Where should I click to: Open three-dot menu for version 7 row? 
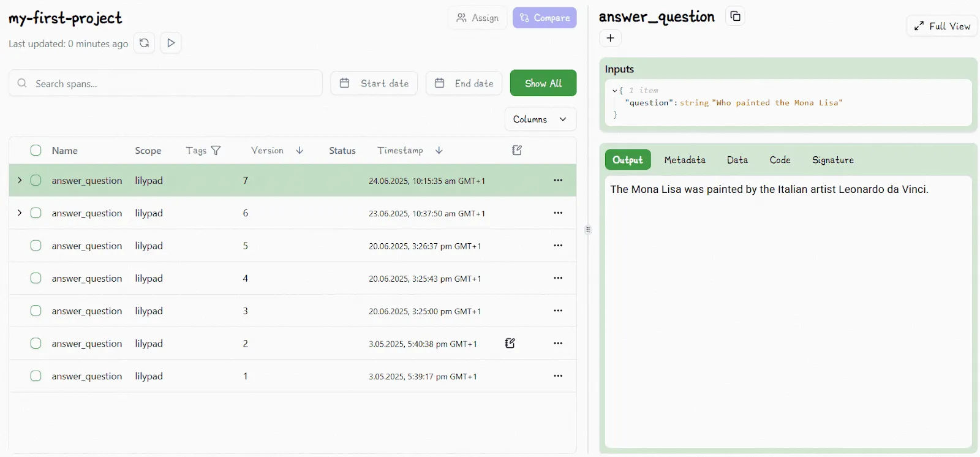(x=557, y=180)
